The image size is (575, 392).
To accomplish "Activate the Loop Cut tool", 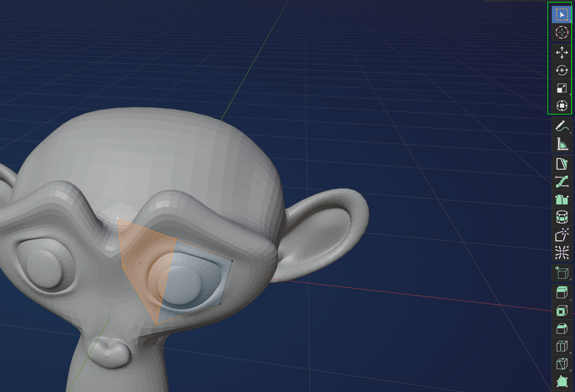I will click(562, 346).
